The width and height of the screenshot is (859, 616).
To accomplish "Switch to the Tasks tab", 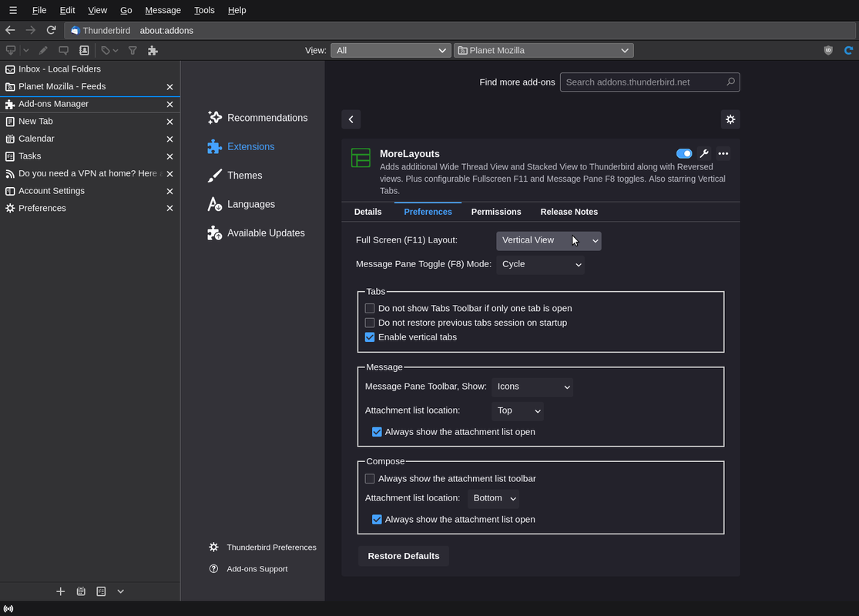I will pos(82,156).
